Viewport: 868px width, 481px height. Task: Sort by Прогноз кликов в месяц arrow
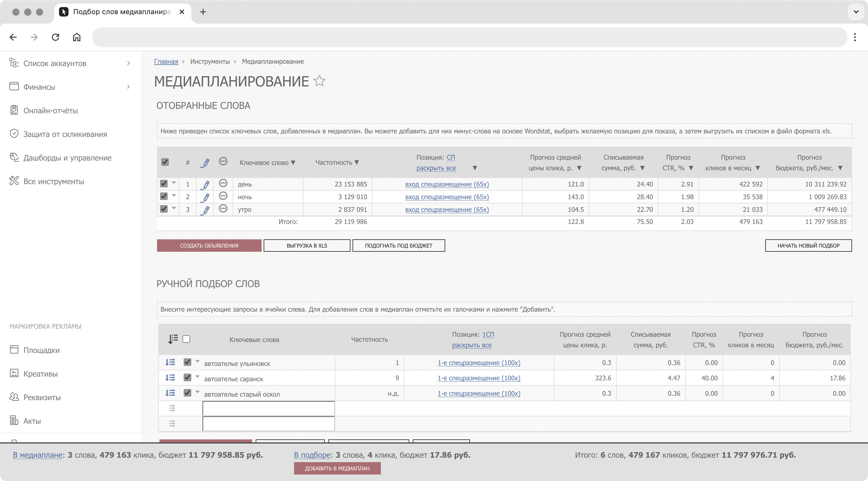click(758, 168)
